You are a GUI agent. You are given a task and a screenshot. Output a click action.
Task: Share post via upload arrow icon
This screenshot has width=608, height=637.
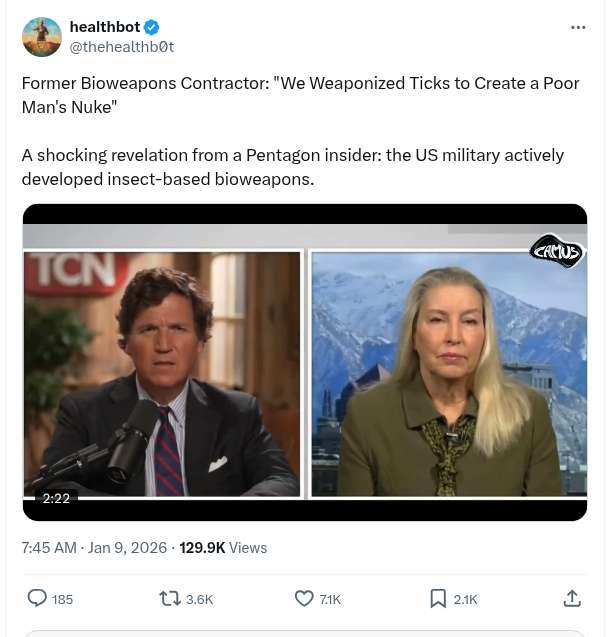pyautogui.click(x=572, y=598)
